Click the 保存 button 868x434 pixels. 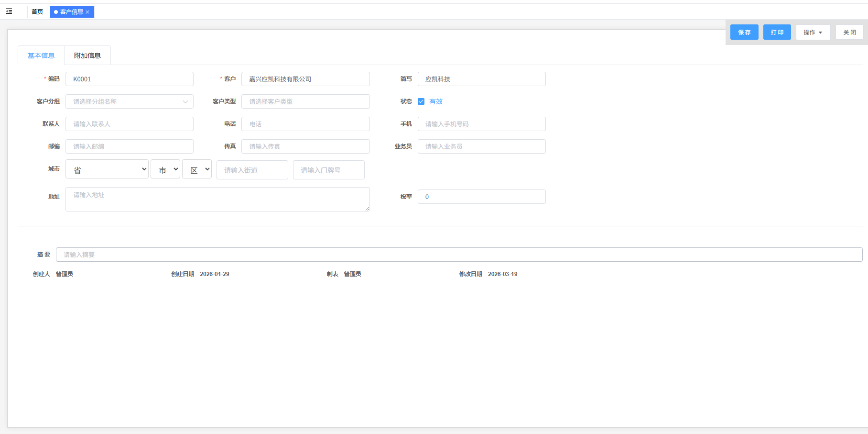click(744, 33)
